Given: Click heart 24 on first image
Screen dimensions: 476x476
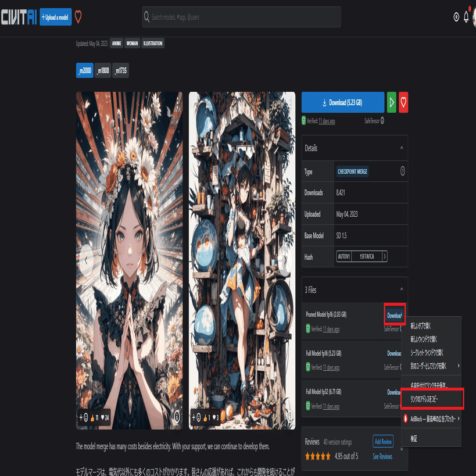Looking at the screenshot, I should coord(105,418).
